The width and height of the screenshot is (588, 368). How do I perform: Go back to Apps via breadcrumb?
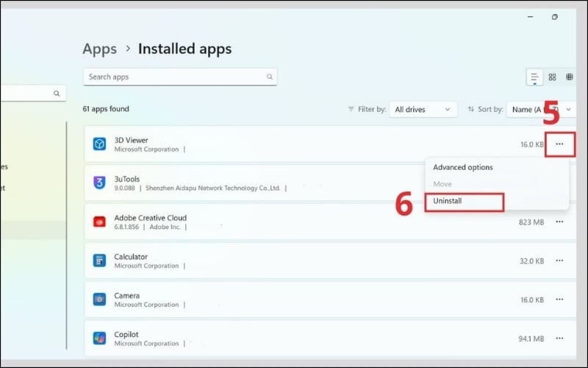[x=100, y=49]
